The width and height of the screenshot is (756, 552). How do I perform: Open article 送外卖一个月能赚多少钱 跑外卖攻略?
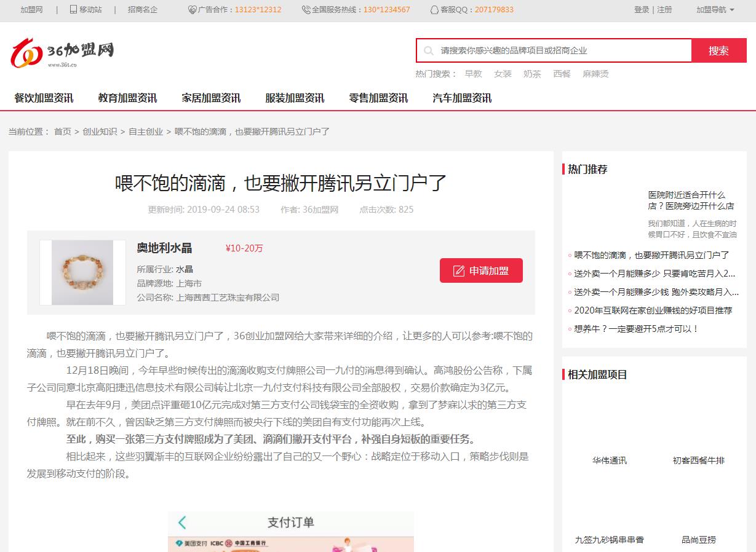656,292
